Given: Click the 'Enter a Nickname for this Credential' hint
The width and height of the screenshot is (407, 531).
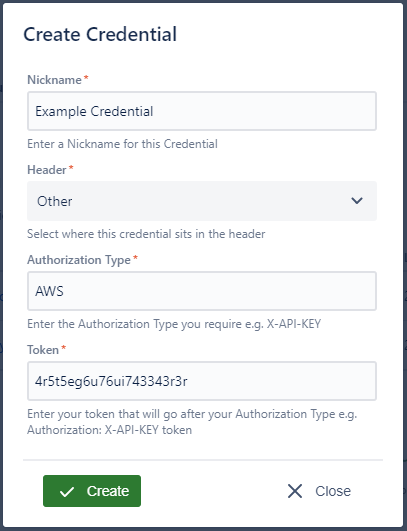Looking at the screenshot, I should coord(122,144).
